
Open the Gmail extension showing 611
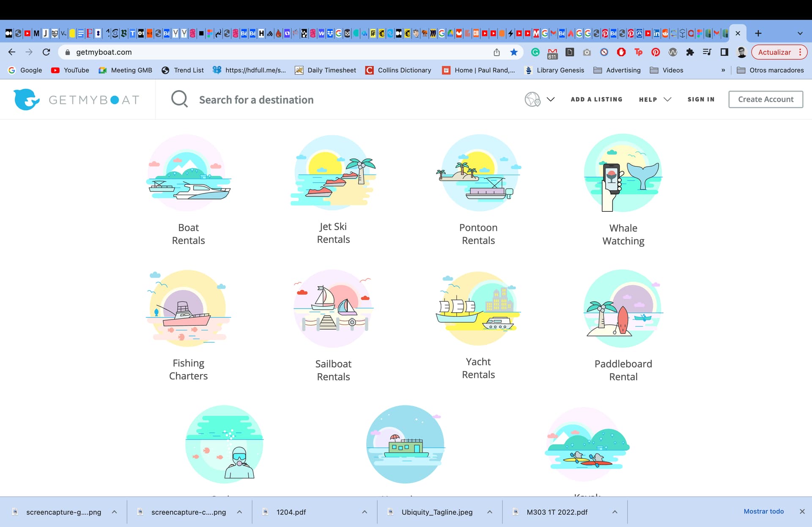pos(552,53)
